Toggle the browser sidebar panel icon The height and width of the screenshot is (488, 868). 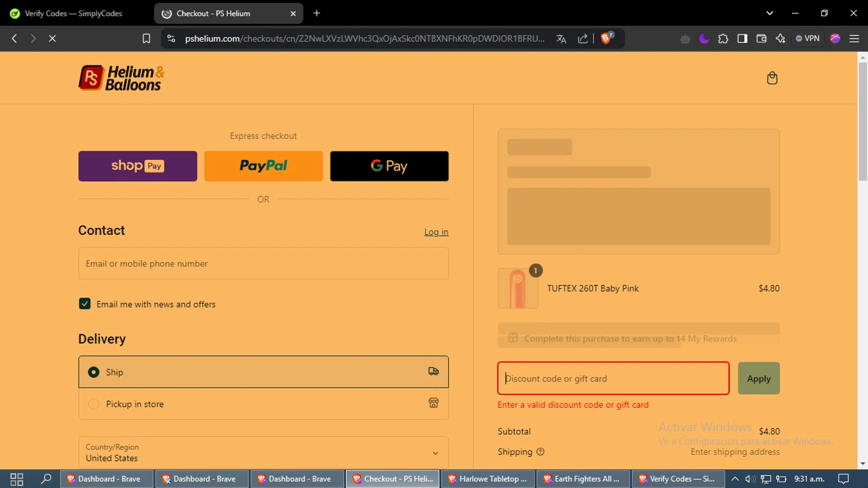click(x=742, y=38)
